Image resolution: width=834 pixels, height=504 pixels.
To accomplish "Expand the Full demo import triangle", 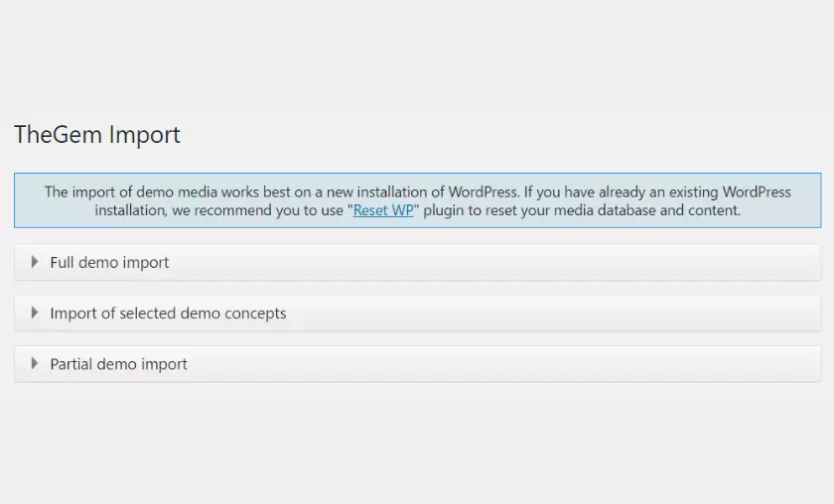I will (35, 262).
